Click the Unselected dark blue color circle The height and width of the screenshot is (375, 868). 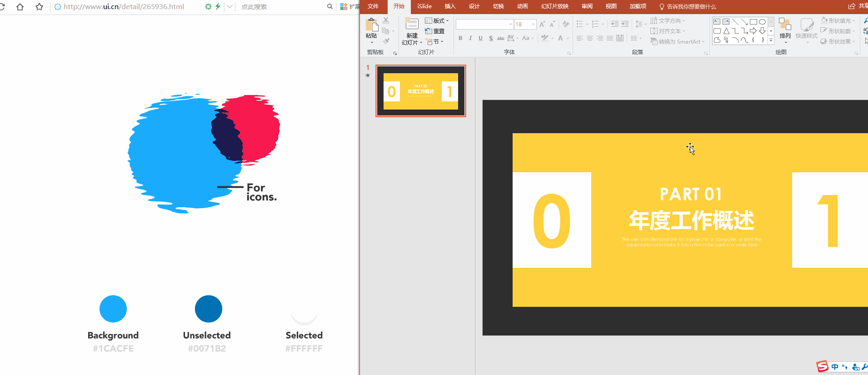pyautogui.click(x=208, y=309)
